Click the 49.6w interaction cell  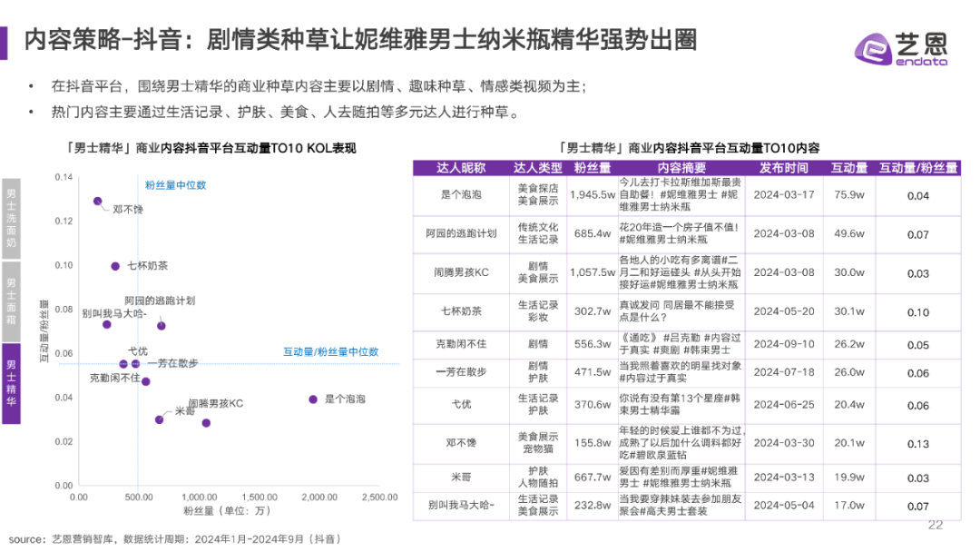[849, 234]
